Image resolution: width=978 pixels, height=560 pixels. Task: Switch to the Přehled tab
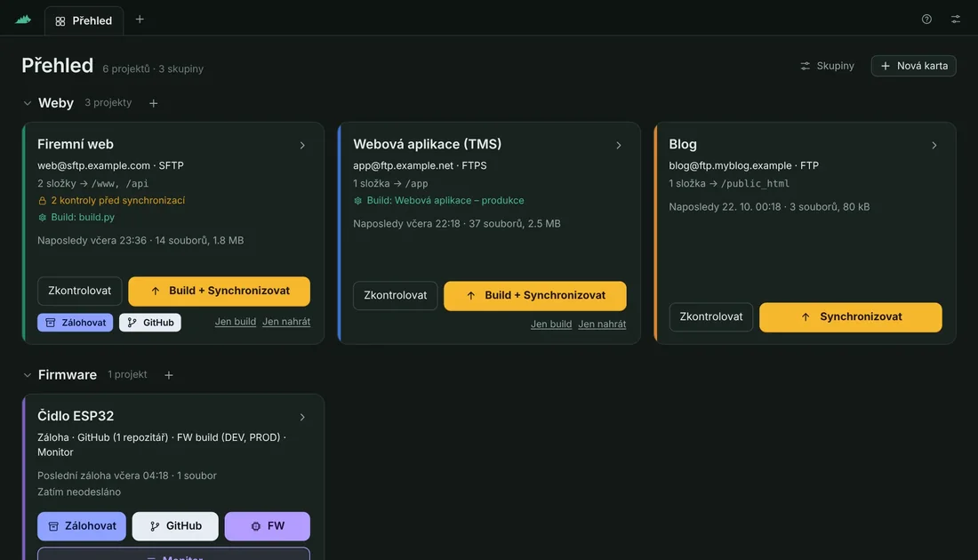84,20
